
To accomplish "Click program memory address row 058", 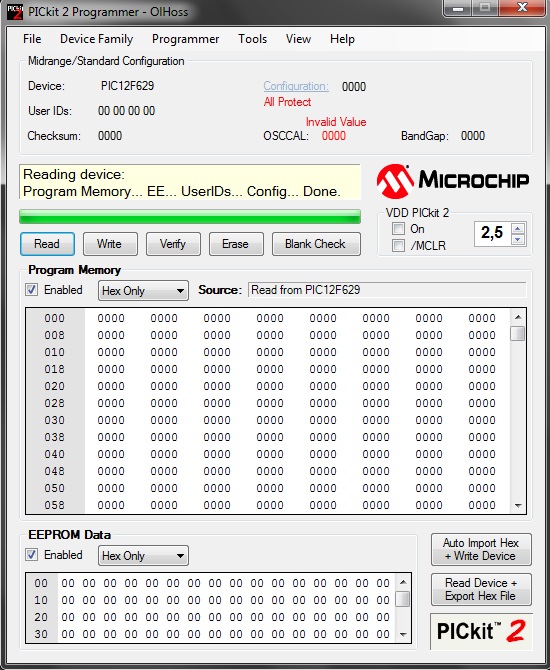I will pos(55,505).
